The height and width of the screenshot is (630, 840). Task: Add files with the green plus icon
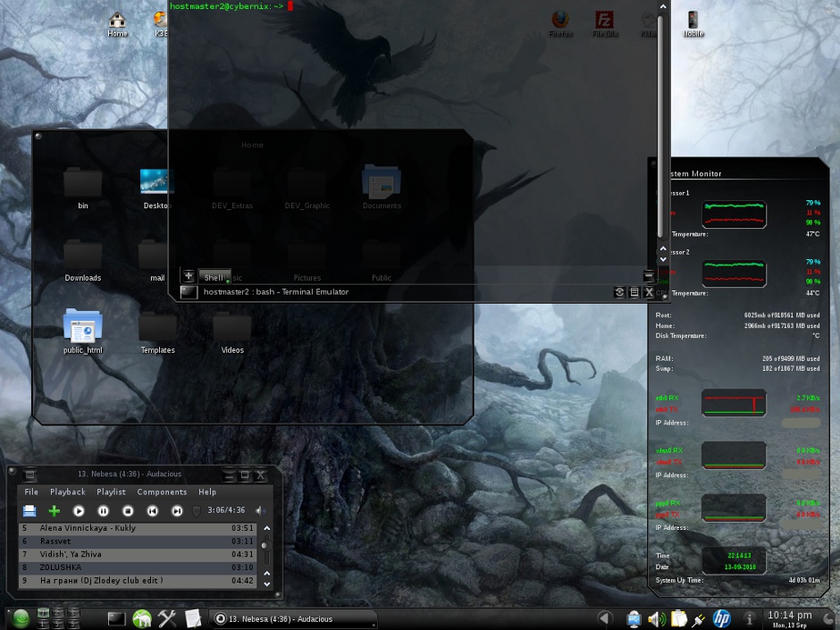pos(55,510)
